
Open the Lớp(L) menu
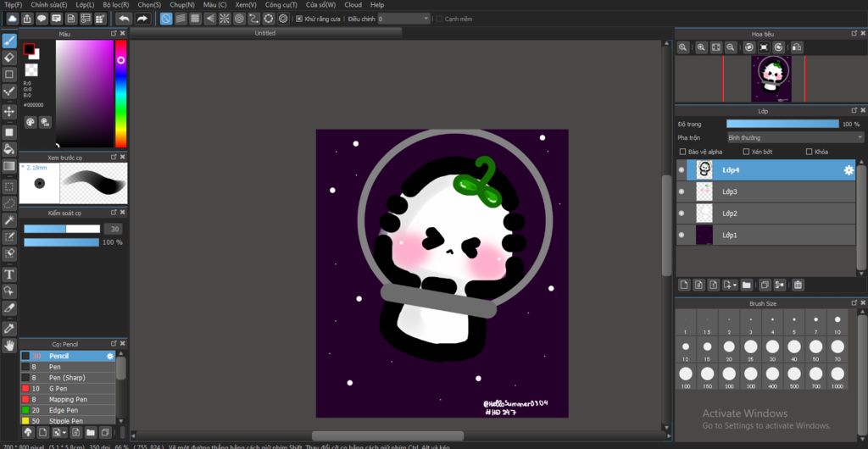coord(85,4)
